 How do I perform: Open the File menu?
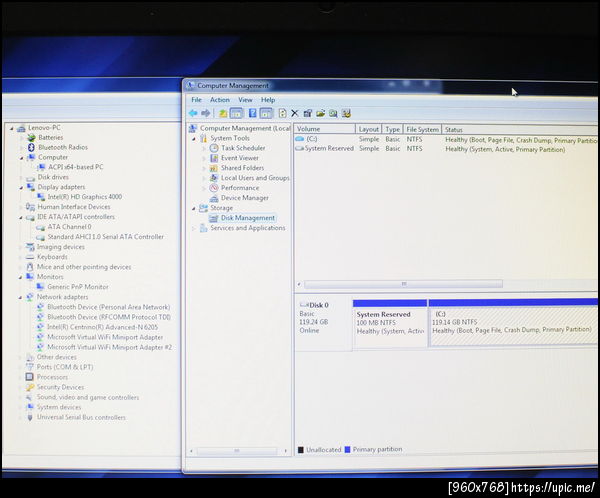[x=196, y=100]
